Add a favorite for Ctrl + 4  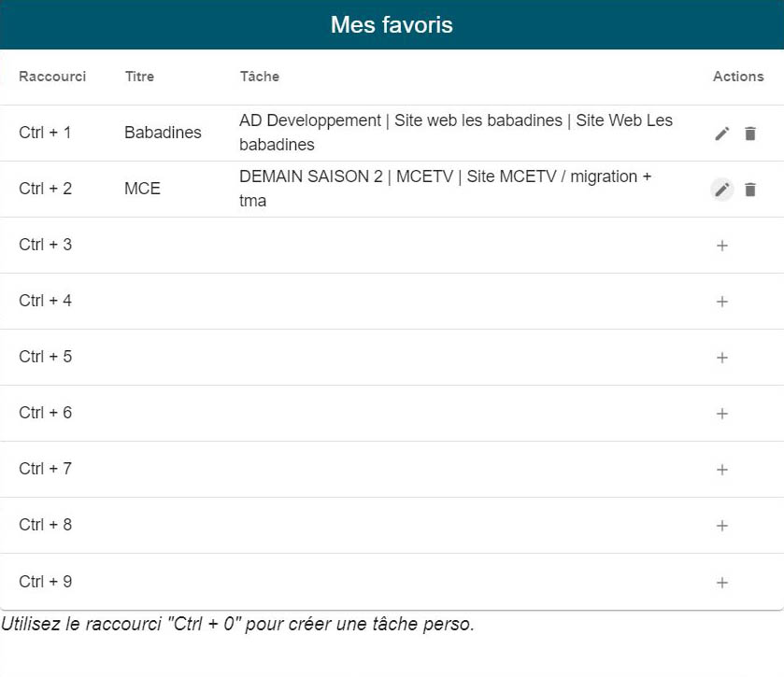tap(721, 302)
